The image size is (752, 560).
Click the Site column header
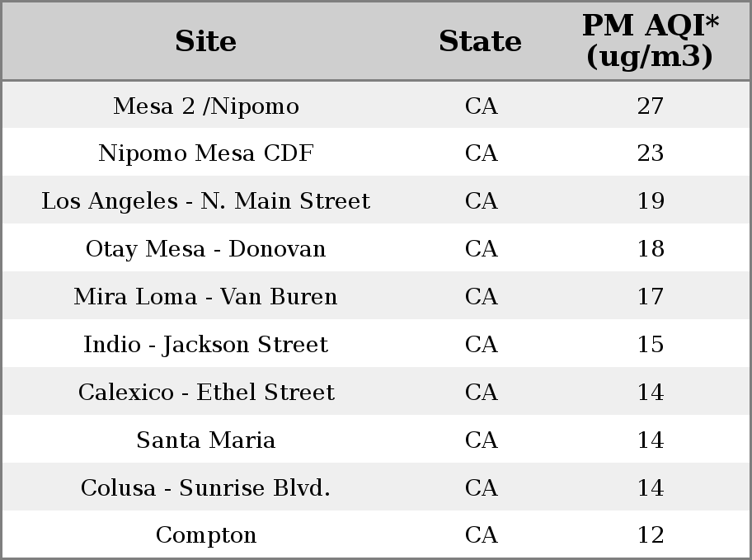pos(206,41)
